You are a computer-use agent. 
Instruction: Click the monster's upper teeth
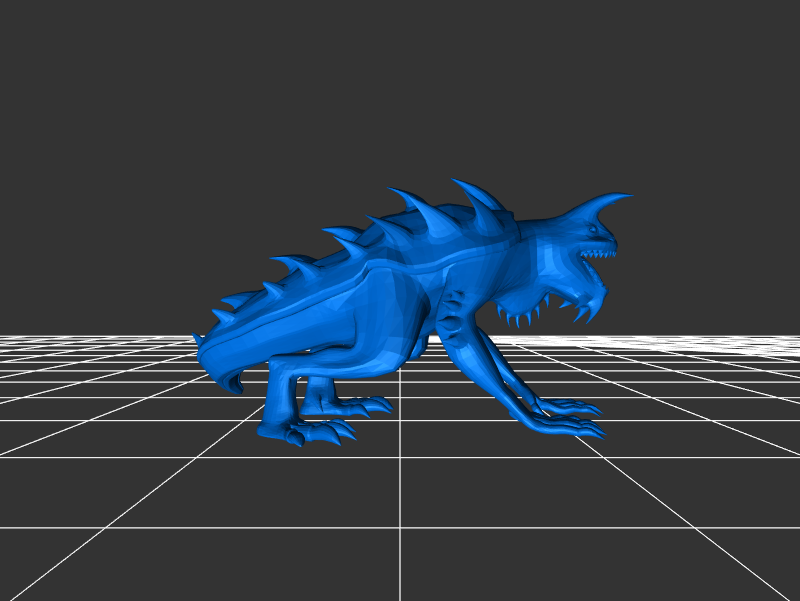pos(598,254)
